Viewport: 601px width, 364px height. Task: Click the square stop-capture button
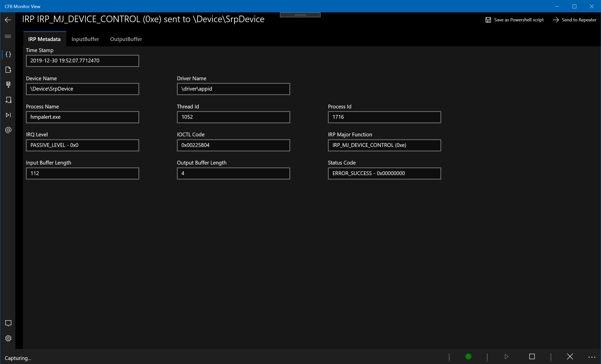tap(532, 356)
